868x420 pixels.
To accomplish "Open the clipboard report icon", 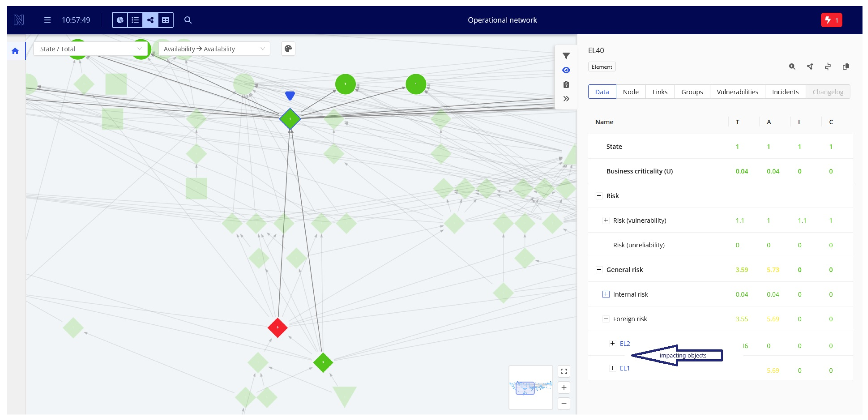I will click(x=566, y=85).
